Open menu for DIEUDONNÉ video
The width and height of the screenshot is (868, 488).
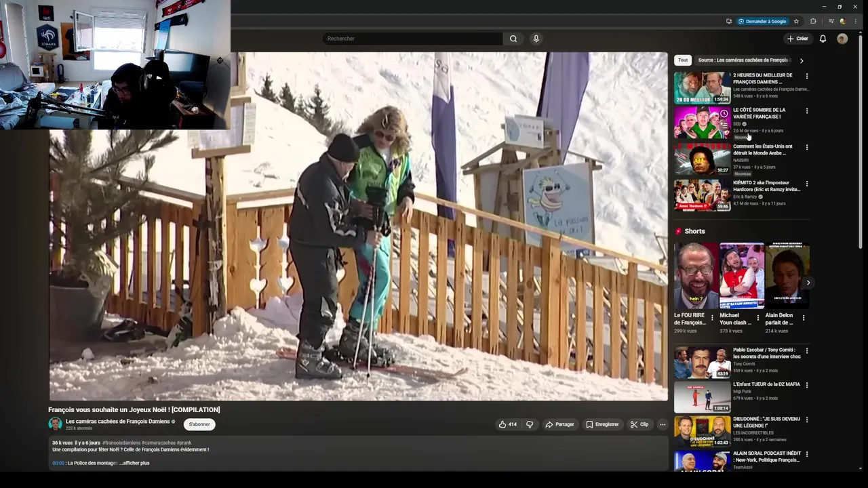click(806, 420)
